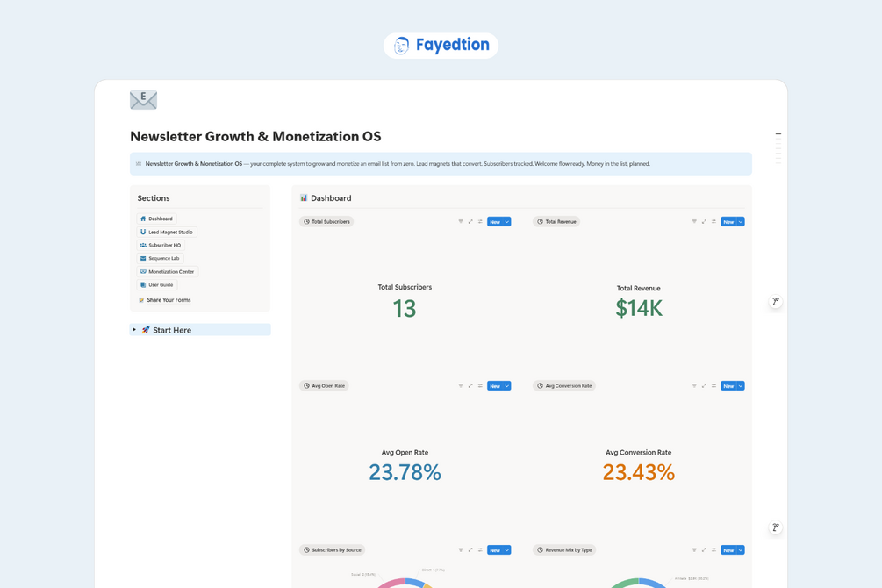Click the envelope page icon above the title
This screenshot has height=588, width=882.
143,100
